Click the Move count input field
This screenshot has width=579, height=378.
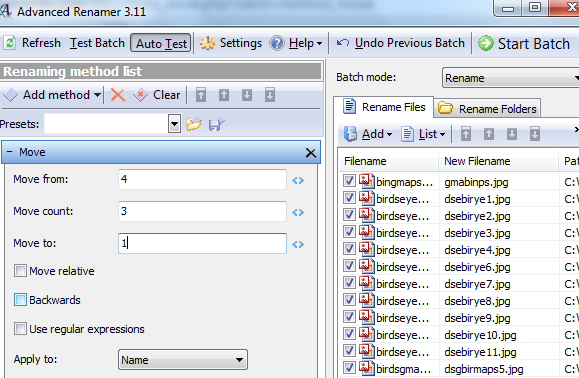pyautogui.click(x=202, y=211)
